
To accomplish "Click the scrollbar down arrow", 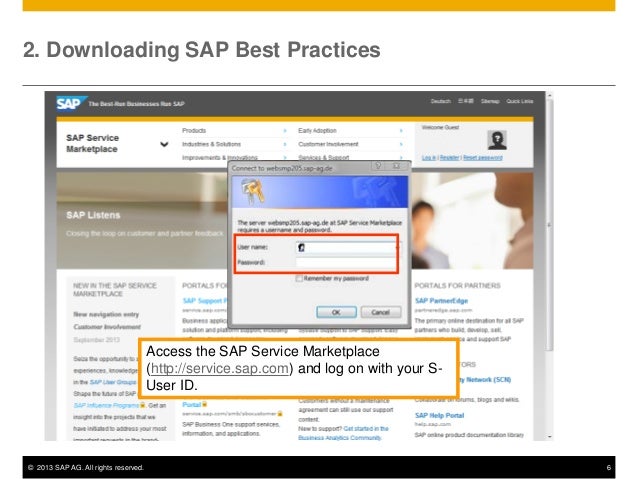I will click(x=549, y=437).
